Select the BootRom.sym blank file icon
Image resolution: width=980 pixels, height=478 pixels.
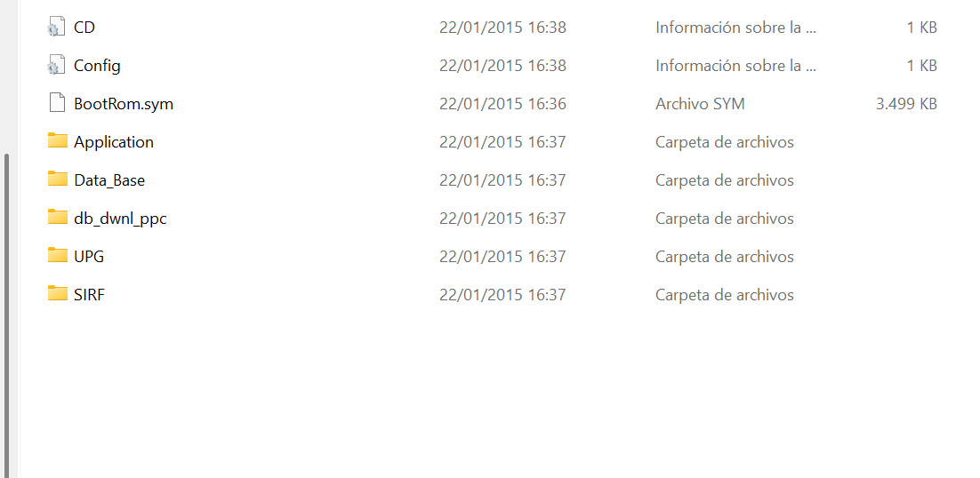pyautogui.click(x=57, y=104)
